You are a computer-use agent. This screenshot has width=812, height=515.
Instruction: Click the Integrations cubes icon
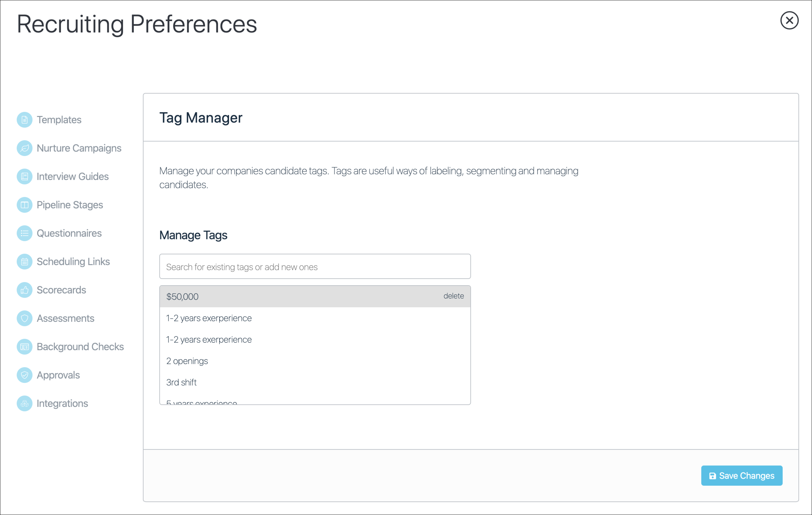25,404
